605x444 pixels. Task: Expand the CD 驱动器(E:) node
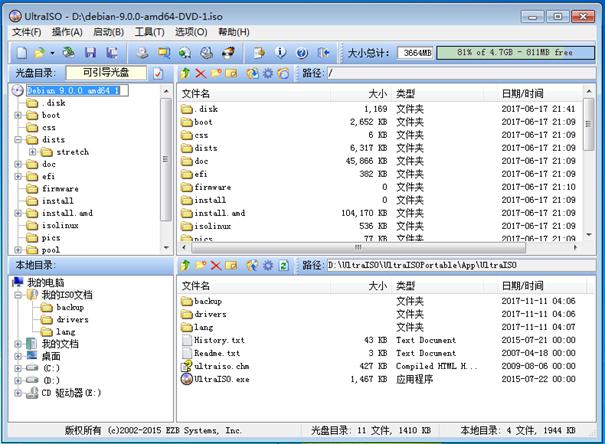[18, 393]
